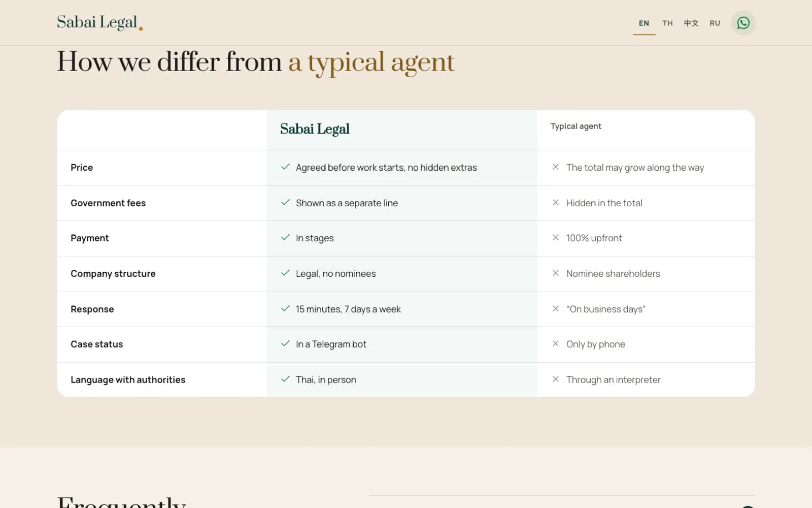Click the '100% upfront' cell text
This screenshot has width=812, height=508.
click(594, 238)
